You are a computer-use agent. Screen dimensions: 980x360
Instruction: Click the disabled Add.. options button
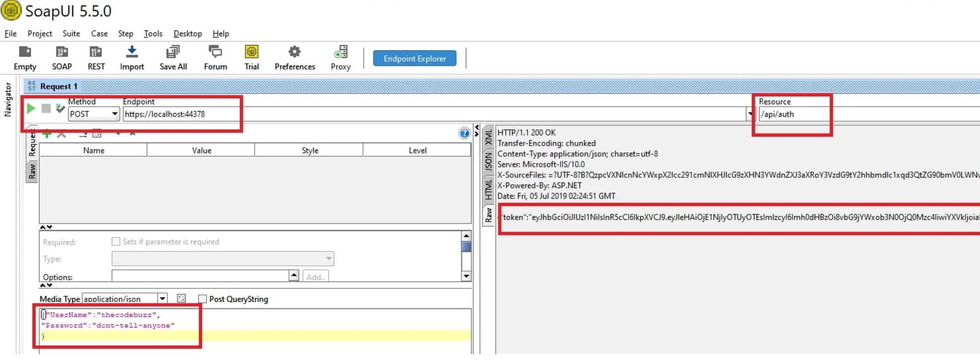pos(316,277)
